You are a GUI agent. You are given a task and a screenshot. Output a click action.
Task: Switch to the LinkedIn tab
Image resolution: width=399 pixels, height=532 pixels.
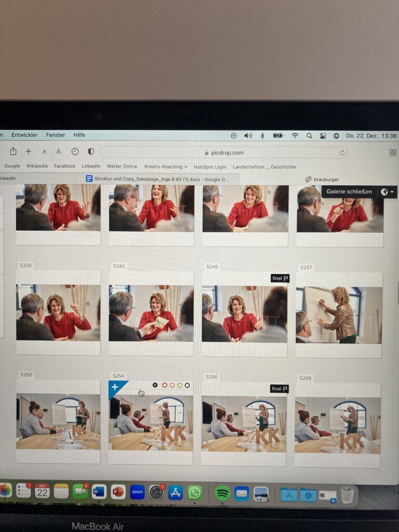(8, 178)
